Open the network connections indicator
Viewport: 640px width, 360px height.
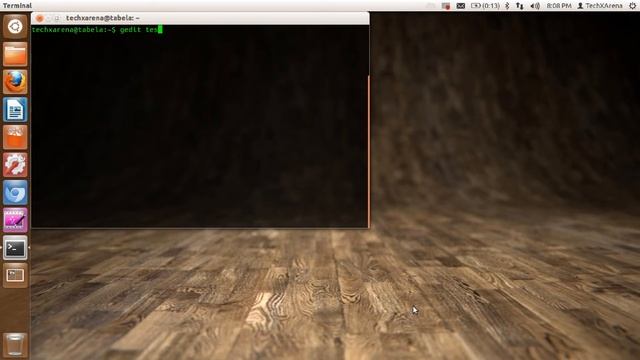pyautogui.click(x=520, y=6)
